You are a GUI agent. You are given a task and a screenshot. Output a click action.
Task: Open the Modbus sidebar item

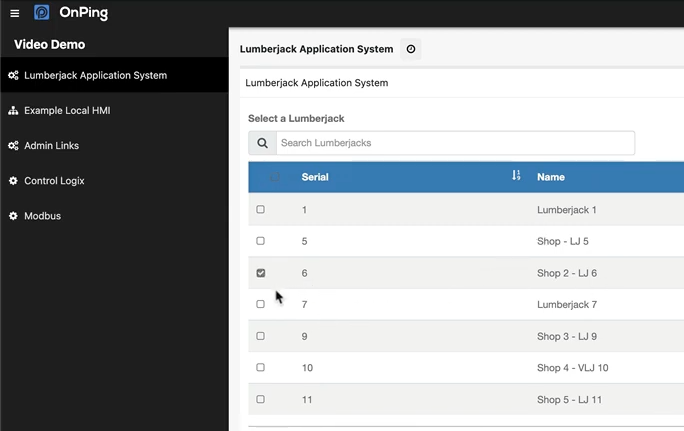tap(42, 216)
